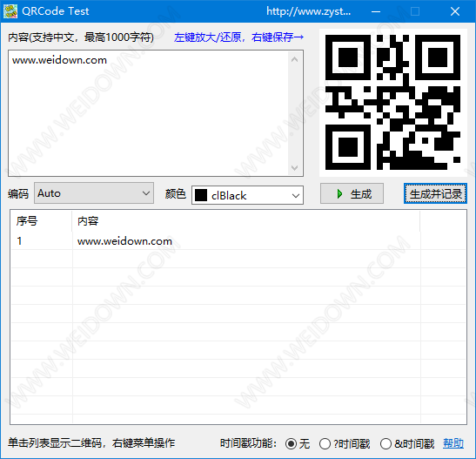The image size is (476, 459).
Task: Minimize the QRCode Test window
Action: click(376, 11)
